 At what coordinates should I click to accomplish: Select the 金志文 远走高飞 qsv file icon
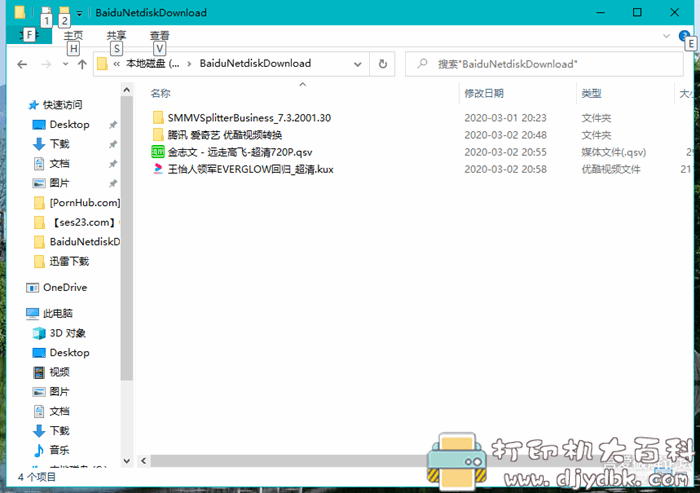tap(158, 152)
